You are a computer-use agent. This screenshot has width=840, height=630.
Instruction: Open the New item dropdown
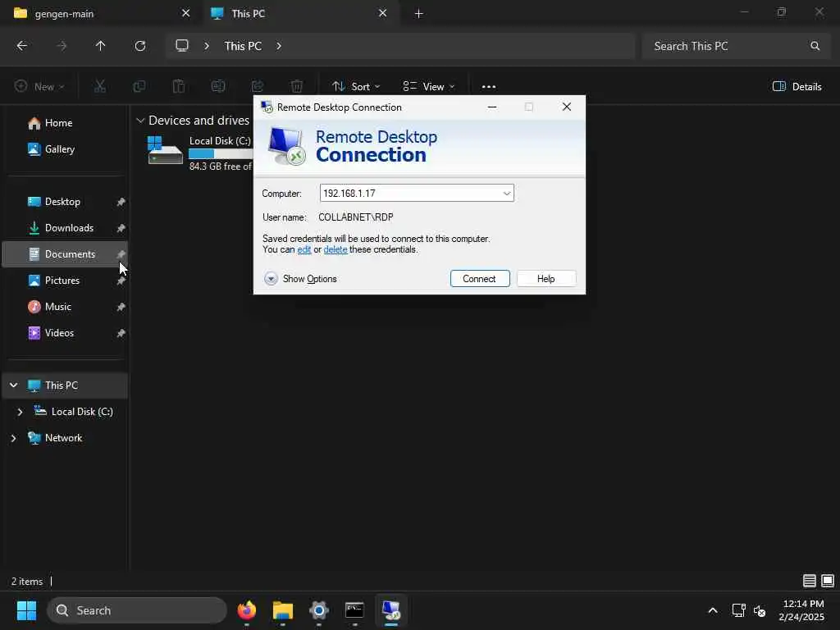tap(40, 86)
